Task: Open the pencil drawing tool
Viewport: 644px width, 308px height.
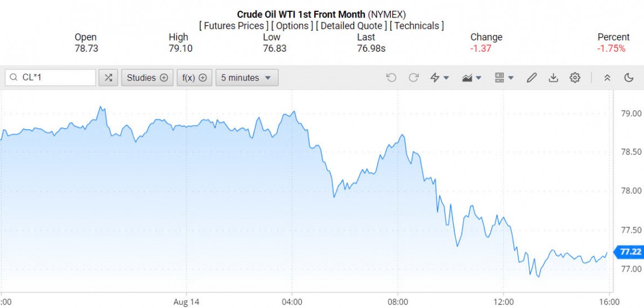Action: click(531, 78)
